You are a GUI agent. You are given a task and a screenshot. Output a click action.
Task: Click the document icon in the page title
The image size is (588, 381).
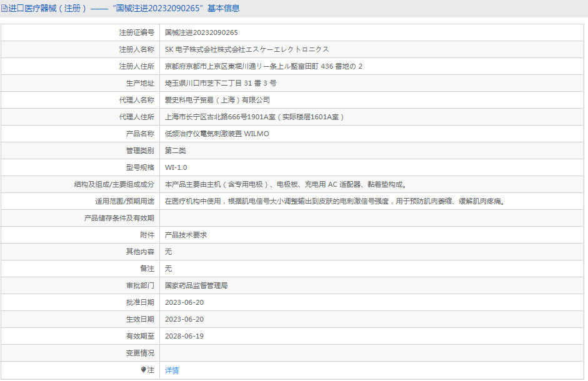tap(4, 8)
